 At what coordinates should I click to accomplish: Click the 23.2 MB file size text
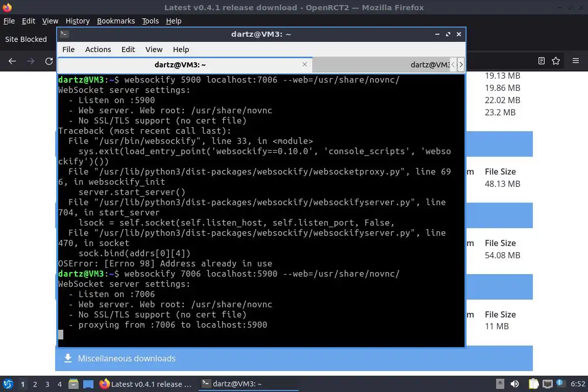tap(500, 112)
